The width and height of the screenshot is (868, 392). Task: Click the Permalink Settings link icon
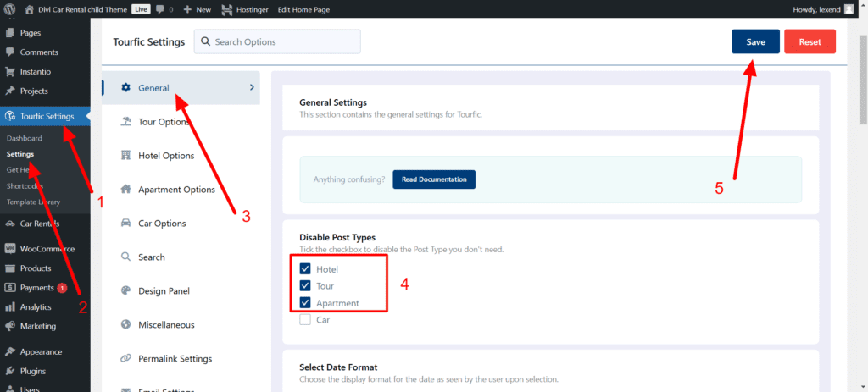(x=125, y=358)
